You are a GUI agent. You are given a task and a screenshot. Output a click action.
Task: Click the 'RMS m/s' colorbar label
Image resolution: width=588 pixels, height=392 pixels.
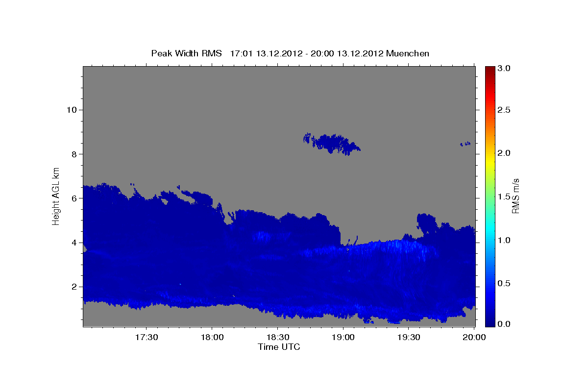point(515,196)
